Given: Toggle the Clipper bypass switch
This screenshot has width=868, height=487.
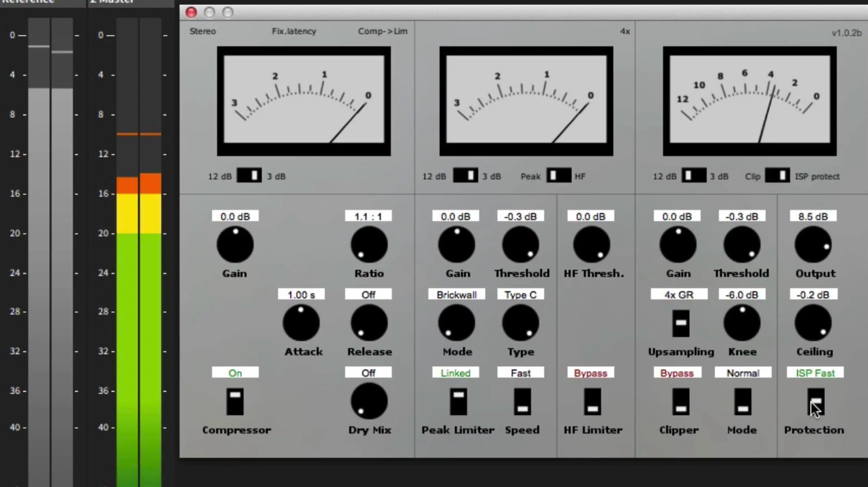Looking at the screenshot, I should [x=680, y=401].
